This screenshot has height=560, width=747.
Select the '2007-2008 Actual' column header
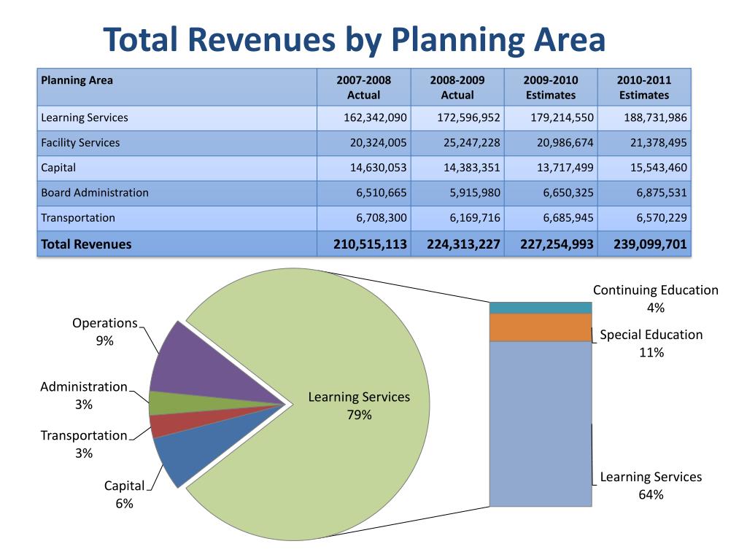click(x=363, y=87)
